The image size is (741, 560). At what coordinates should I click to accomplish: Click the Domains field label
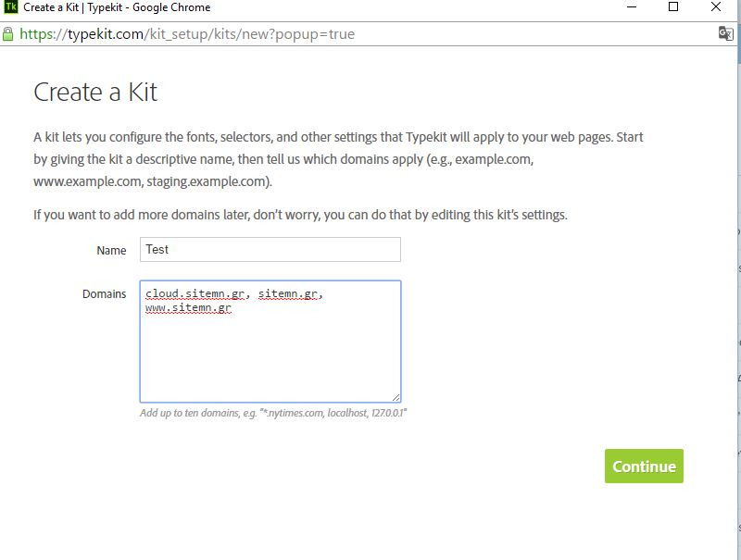[105, 293]
